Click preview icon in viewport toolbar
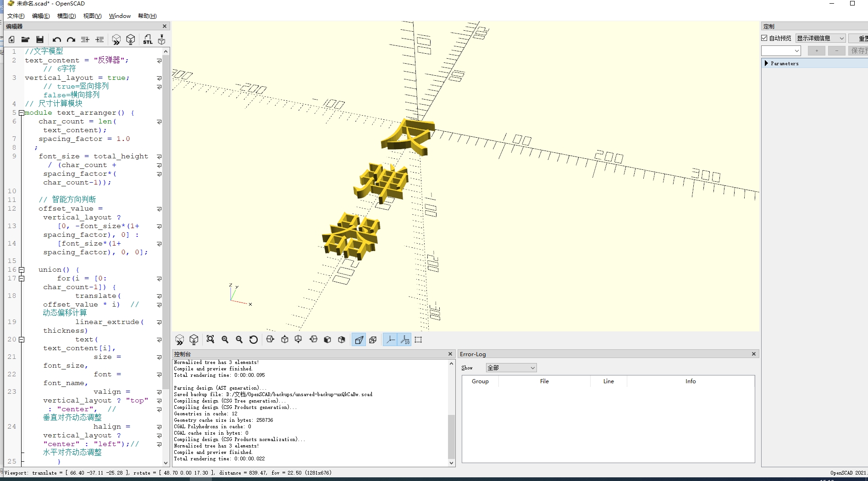 (180, 340)
